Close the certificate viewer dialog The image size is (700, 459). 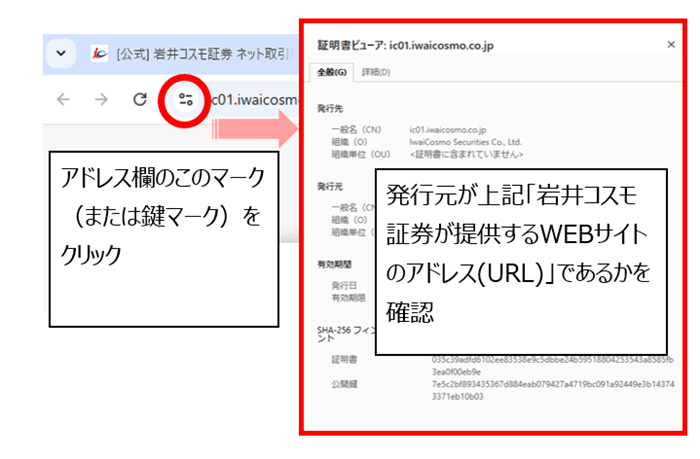coord(671,45)
